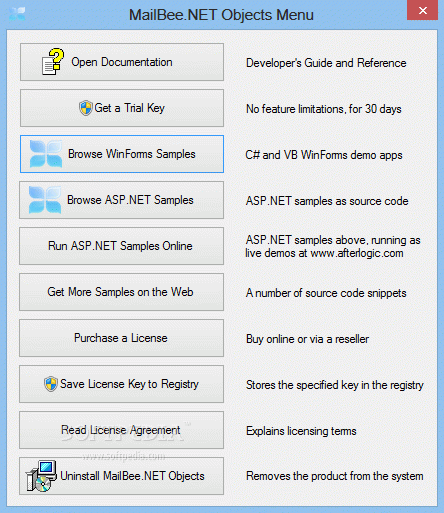
Task: Click the shield icon on the Save License Key button
Action: coord(51,384)
